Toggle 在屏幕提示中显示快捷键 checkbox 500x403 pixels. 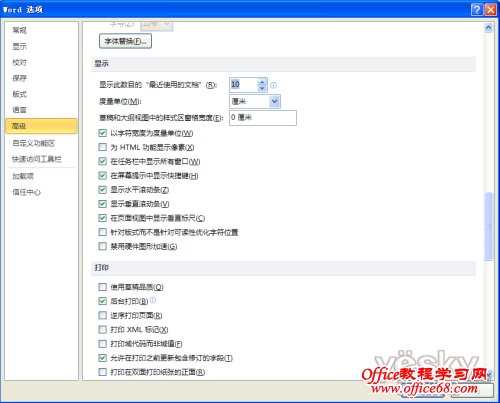click(x=102, y=176)
